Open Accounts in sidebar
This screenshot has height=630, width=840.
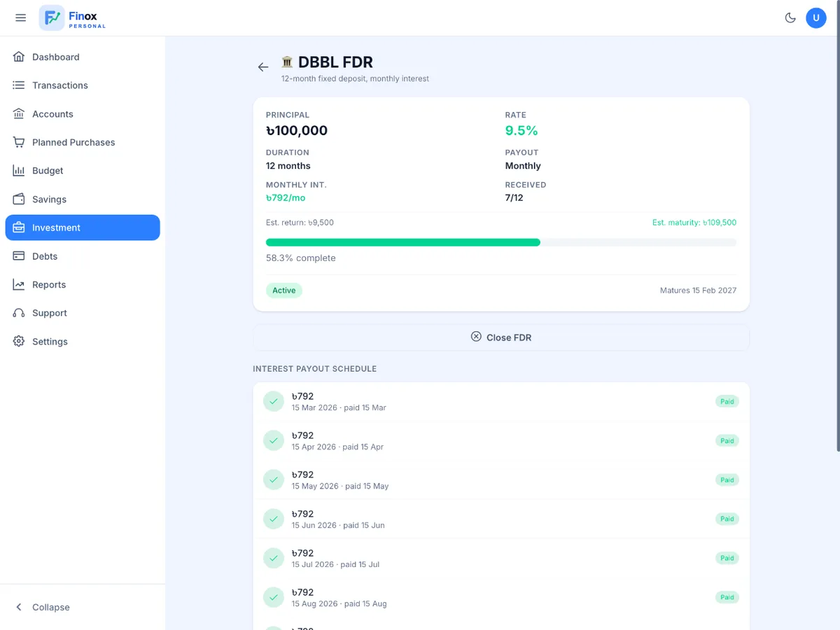point(83,113)
